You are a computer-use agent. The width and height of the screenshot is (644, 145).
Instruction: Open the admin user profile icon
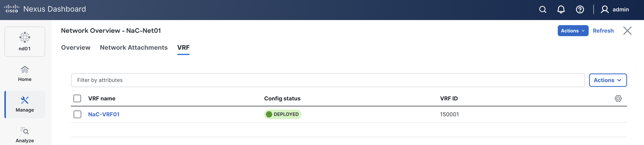[604, 9]
